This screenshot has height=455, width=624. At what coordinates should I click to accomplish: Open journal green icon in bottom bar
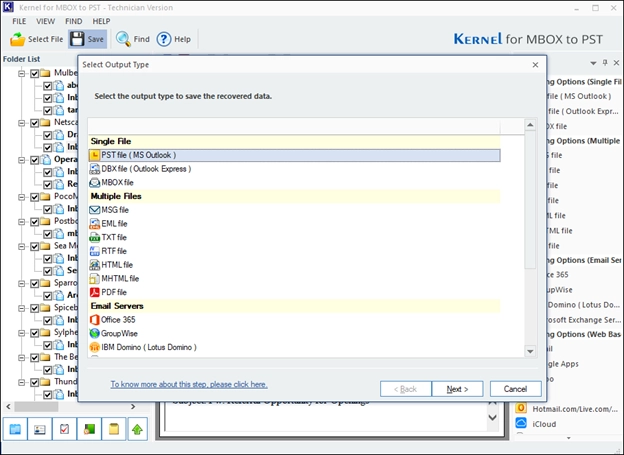click(89, 429)
